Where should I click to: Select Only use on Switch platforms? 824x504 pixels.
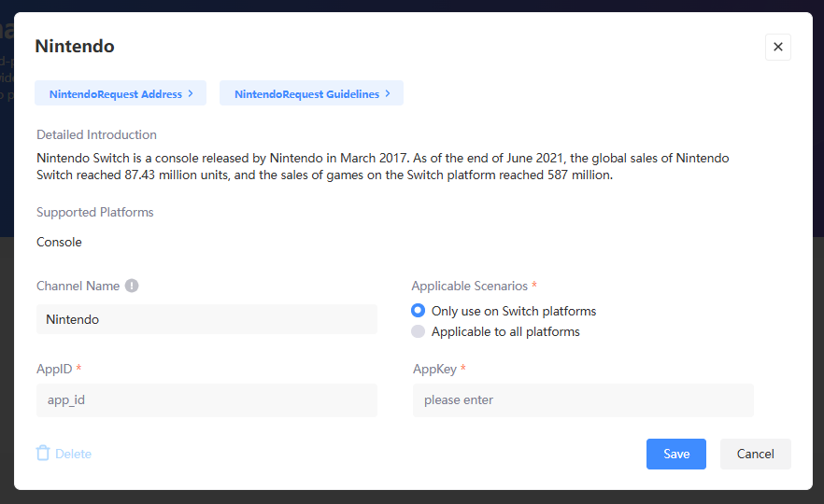click(419, 311)
